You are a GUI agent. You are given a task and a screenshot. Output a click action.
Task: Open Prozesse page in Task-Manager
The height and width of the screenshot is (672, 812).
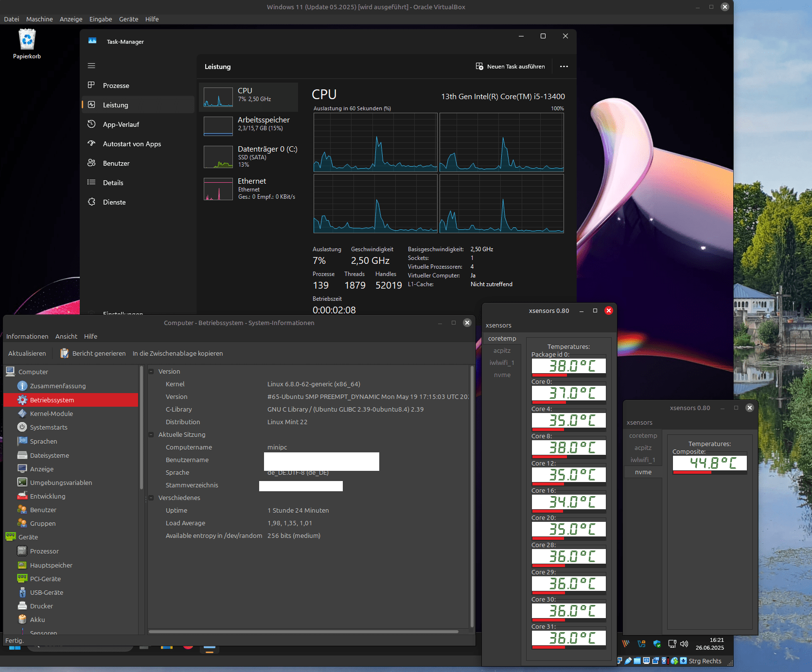point(138,86)
